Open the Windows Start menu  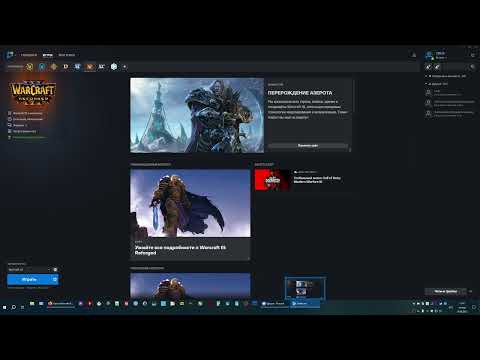coord(5,307)
